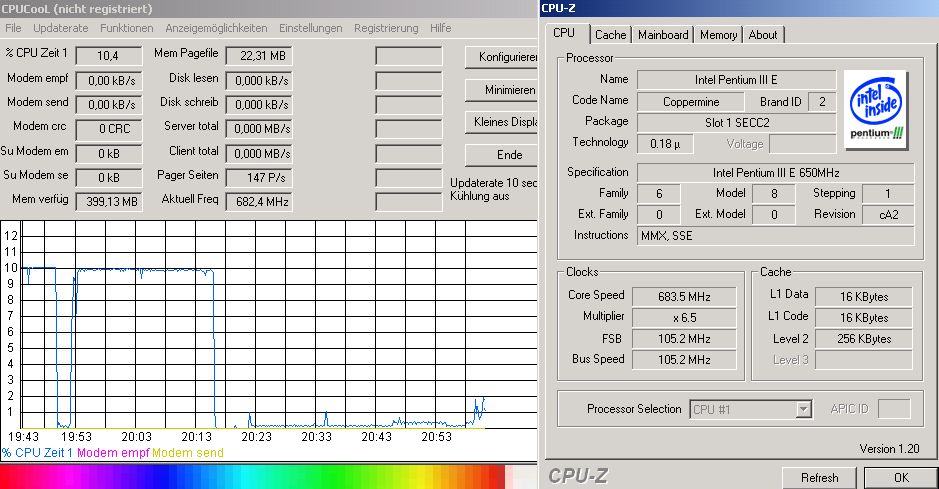Click the OK button in CPU-Z
939x489 pixels.
click(x=901, y=478)
